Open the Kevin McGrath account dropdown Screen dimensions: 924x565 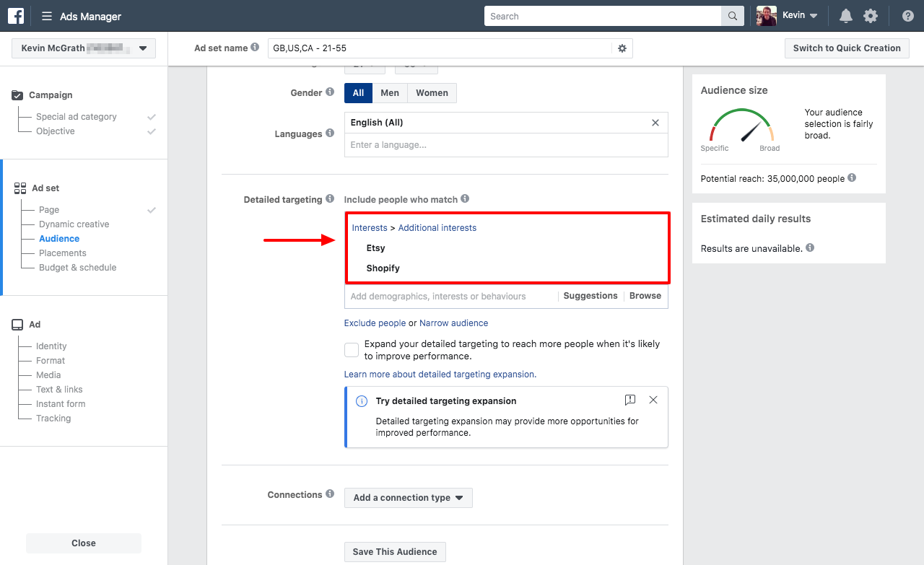click(x=83, y=48)
